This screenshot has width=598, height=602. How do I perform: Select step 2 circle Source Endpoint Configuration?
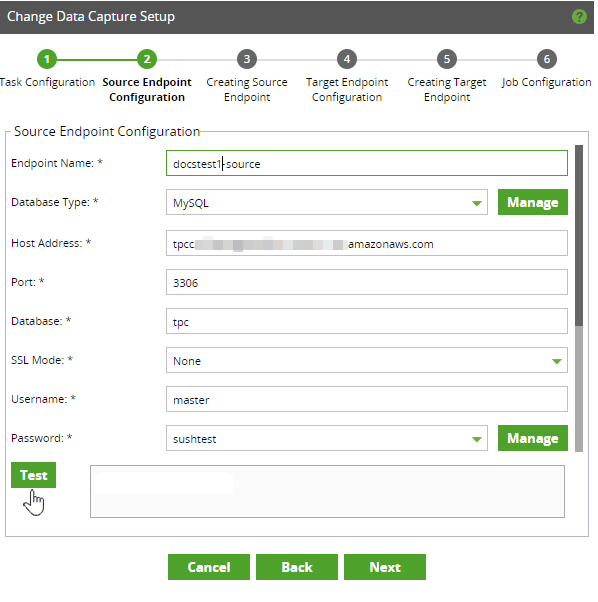pos(147,59)
